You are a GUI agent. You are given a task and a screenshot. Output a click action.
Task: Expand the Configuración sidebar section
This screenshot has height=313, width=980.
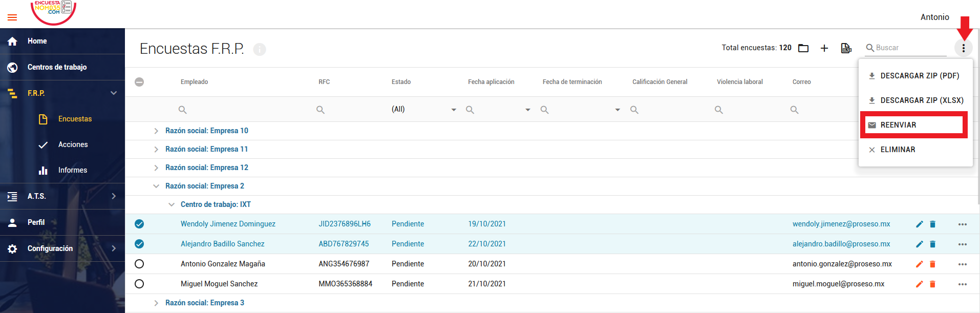(114, 248)
